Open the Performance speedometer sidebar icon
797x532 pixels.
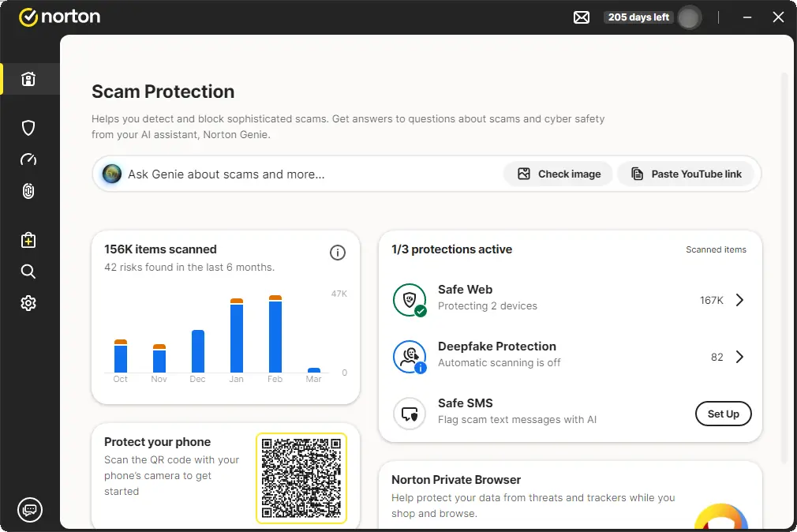28,159
